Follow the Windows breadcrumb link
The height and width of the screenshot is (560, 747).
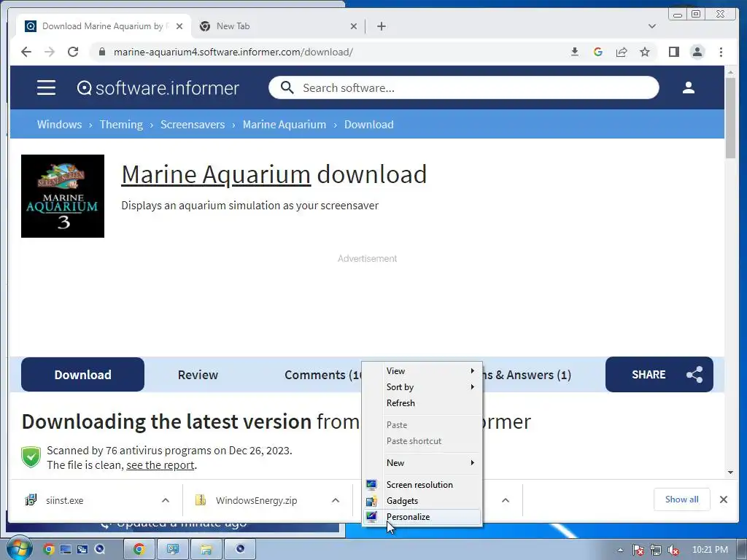(60, 124)
